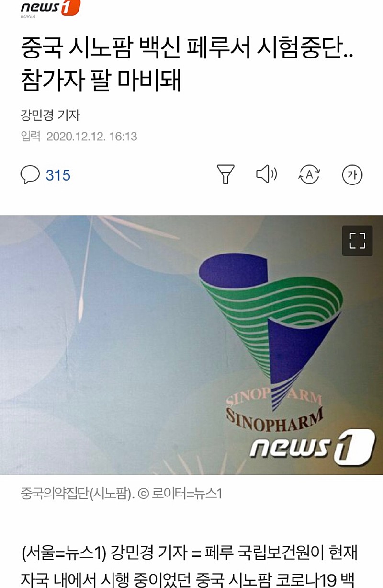Tap headline line 참가자 팔 마비돼

tap(101, 81)
